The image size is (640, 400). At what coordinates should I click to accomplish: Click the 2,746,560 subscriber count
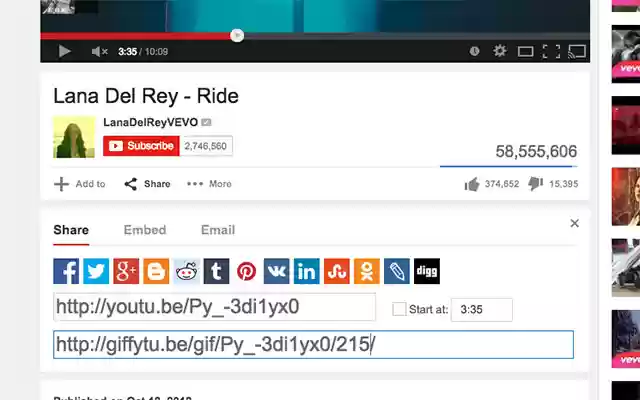pyautogui.click(x=206, y=146)
